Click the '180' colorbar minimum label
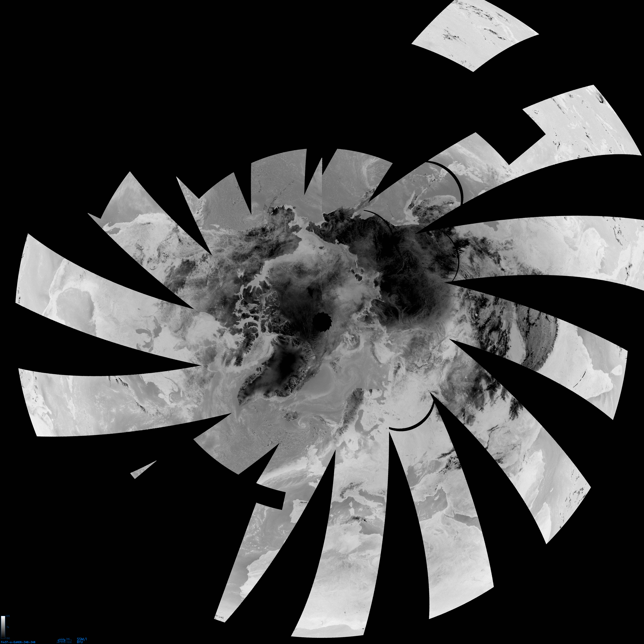This screenshot has height=644, width=644. [x=8, y=638]
